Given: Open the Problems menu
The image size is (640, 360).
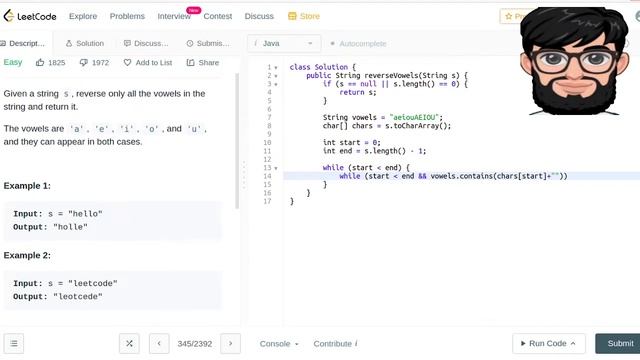Looking at the screenshot, I should (127, 16).
